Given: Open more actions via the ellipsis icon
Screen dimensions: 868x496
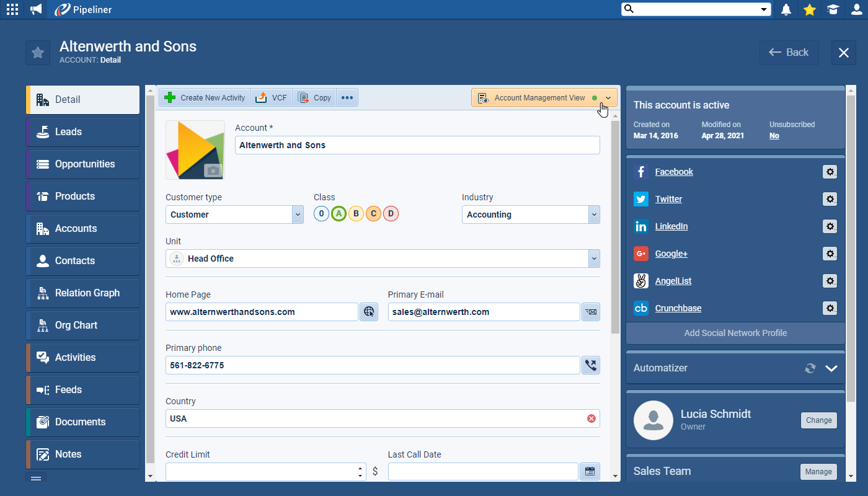Looking at the screenshot, I should tap(347, 97).
